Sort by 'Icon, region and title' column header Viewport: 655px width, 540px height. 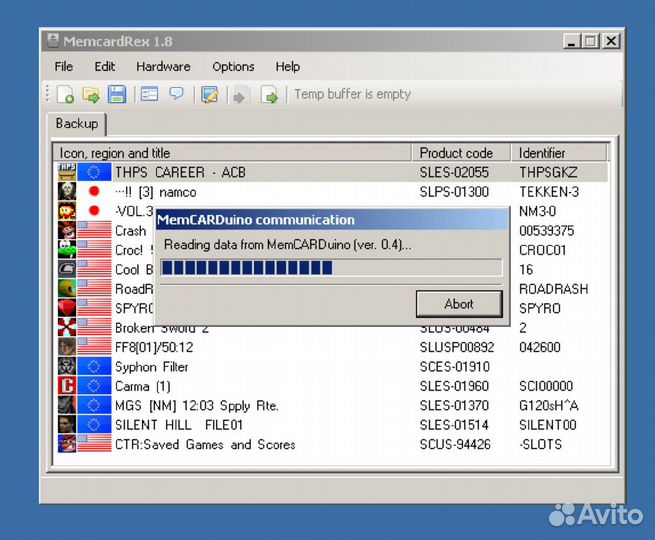[232, 153]
